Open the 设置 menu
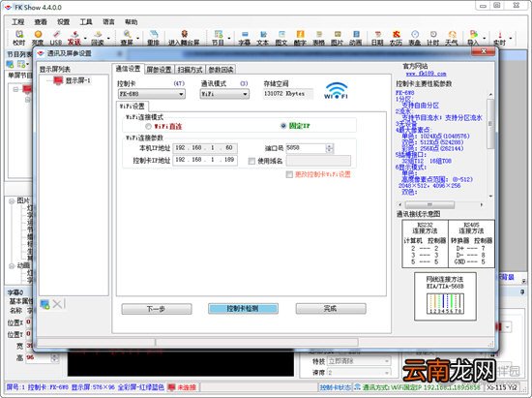Viewport: 532px width, 398px height. (x=63, y=22)
